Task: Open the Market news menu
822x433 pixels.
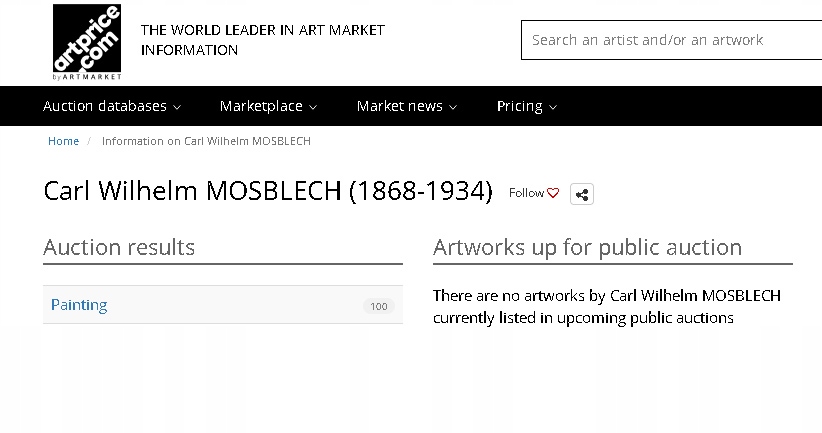Action: (x=399, y=106)
